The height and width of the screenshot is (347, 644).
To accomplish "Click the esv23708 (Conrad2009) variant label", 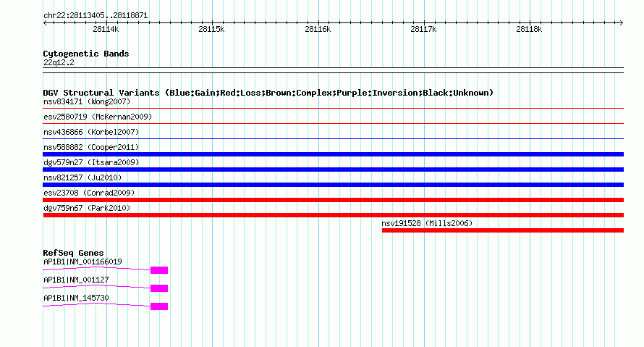I will coord(89,193).
